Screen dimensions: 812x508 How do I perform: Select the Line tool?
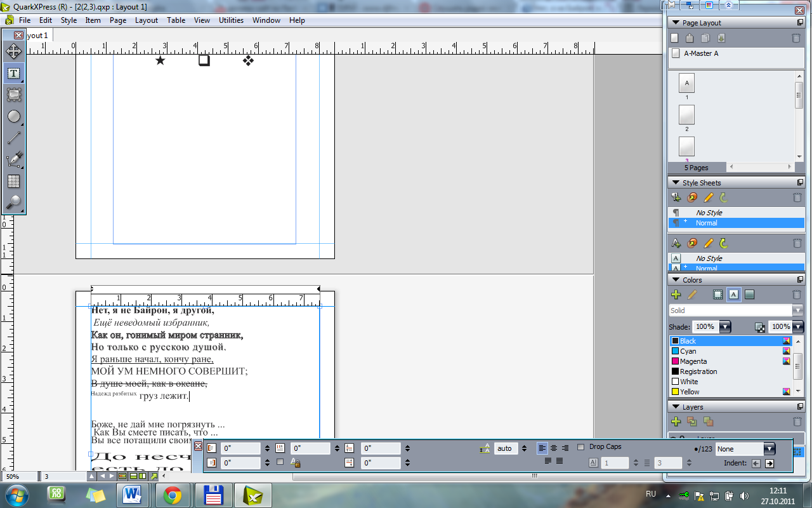point(14,138)
